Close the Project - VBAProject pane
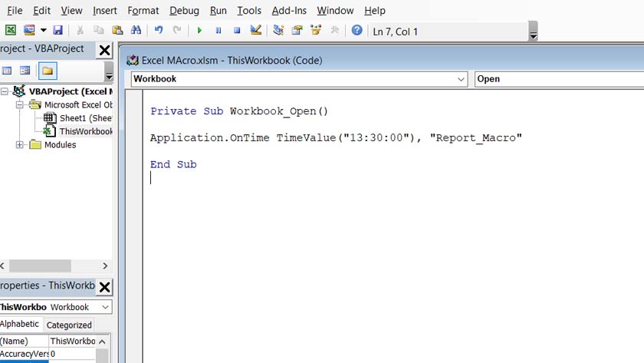Screen dimensions: 644x363 pos(104,51)
